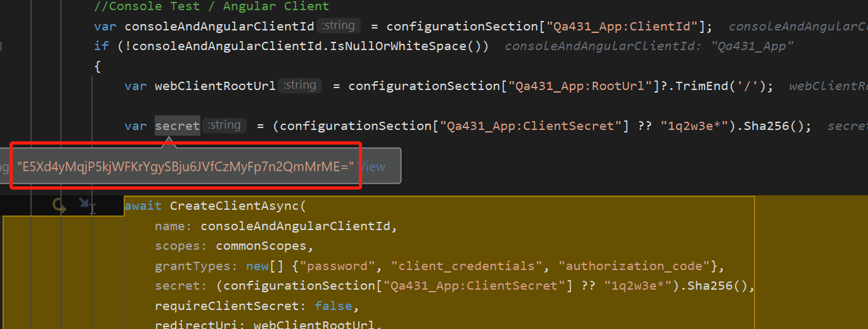
Task: Click the :string type hint beside secret
Action: click(225, 126)
